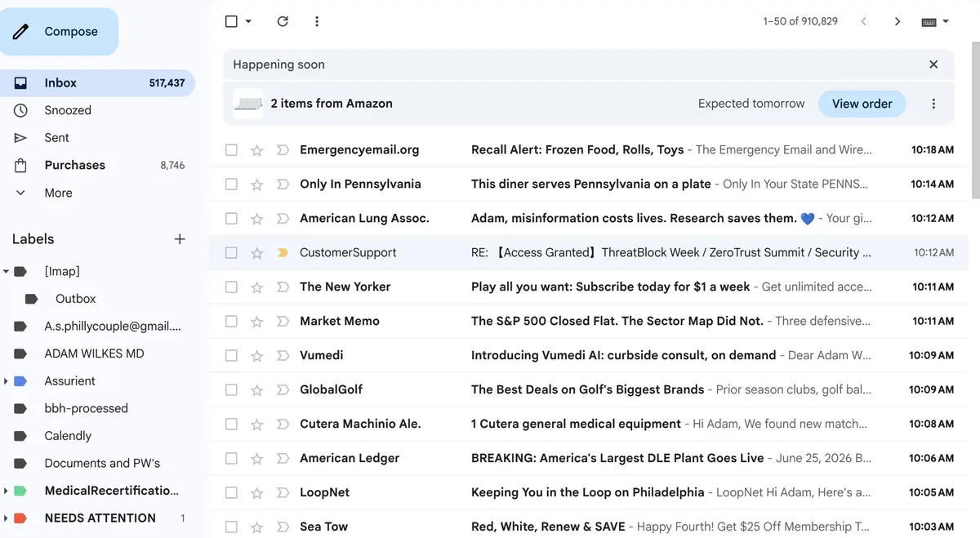Open the three-dot More menu in toolbar
Screen dimensions: 980x538
317,21
